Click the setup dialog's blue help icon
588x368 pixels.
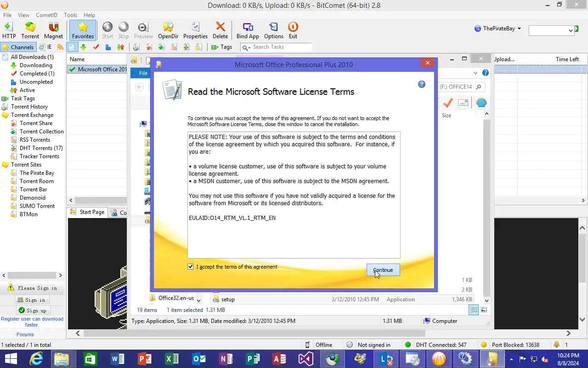tap(422, 84)
